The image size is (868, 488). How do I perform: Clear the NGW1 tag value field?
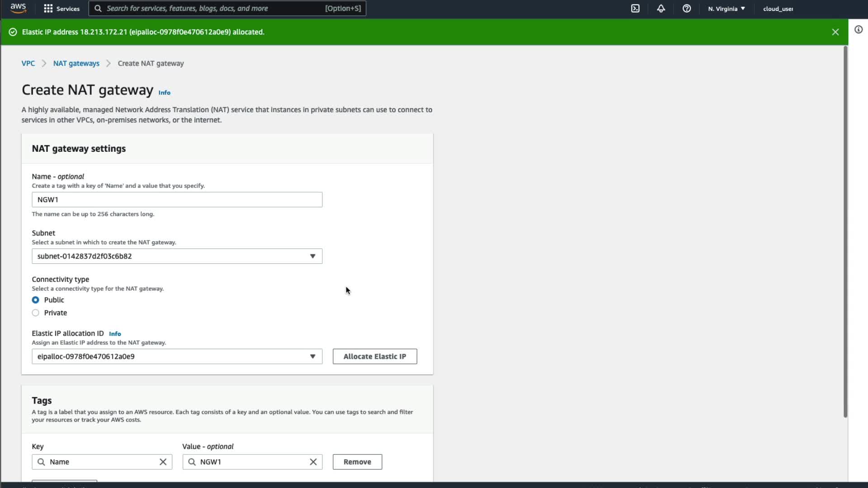[x=313, y=462]
